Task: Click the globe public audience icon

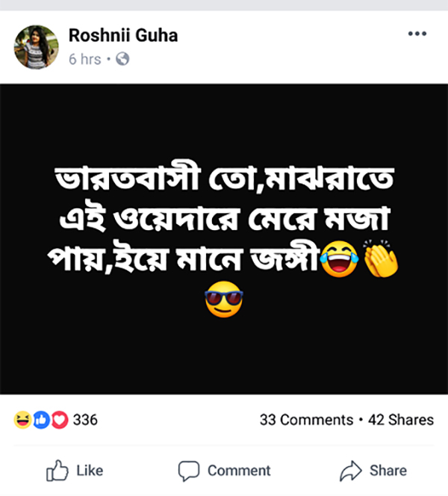Action: click(122, 59)
